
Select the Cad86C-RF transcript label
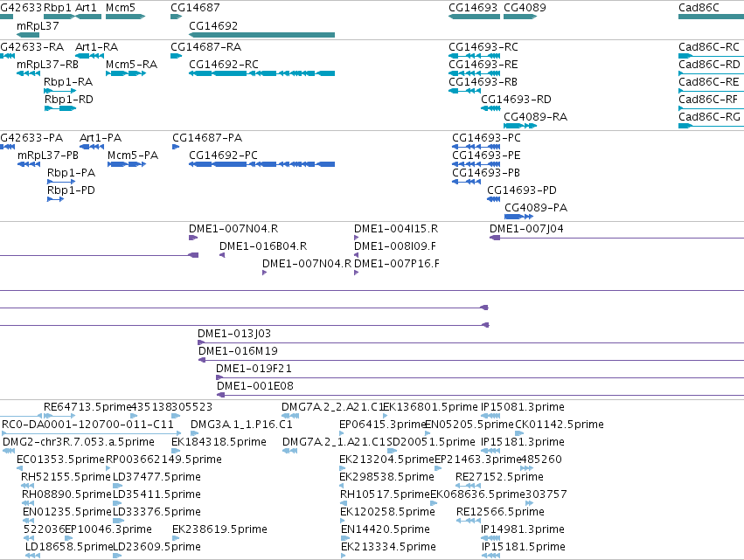tap(708, 100)
